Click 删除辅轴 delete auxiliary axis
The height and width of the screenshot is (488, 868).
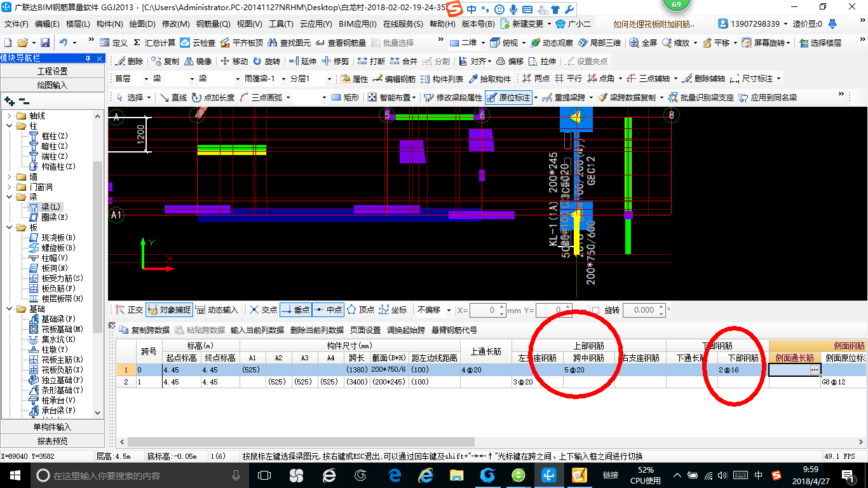click(x=704, y=79)
